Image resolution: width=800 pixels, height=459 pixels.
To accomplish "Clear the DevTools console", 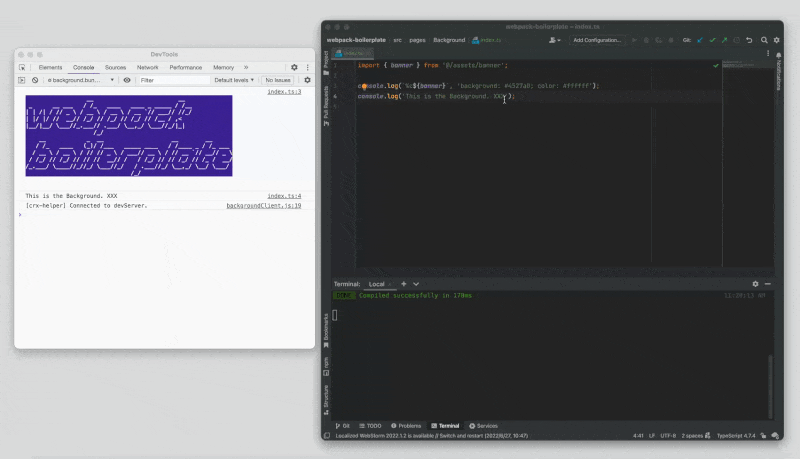I will point(35,80).
